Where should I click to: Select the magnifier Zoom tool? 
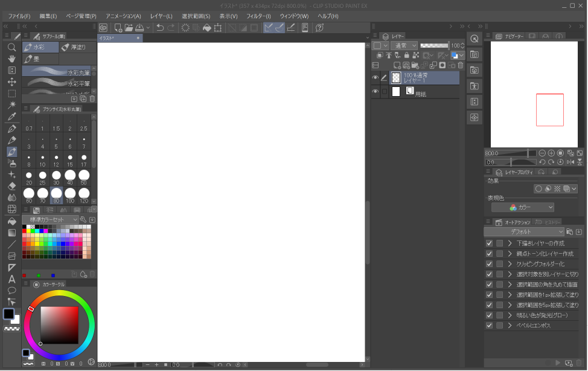tap(11, 47)
